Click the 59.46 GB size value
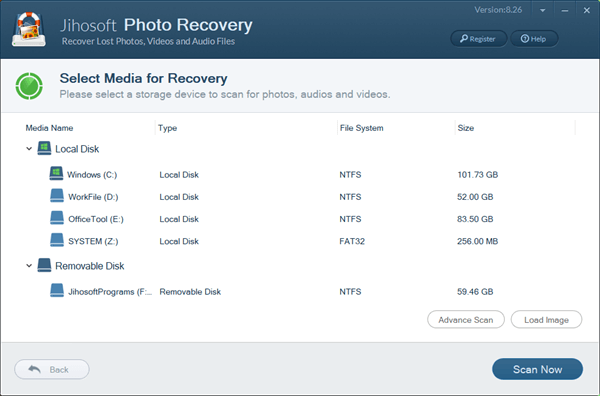Image resolution: width=600 pixels, height=396 pixels. click(x=475, y=292)
